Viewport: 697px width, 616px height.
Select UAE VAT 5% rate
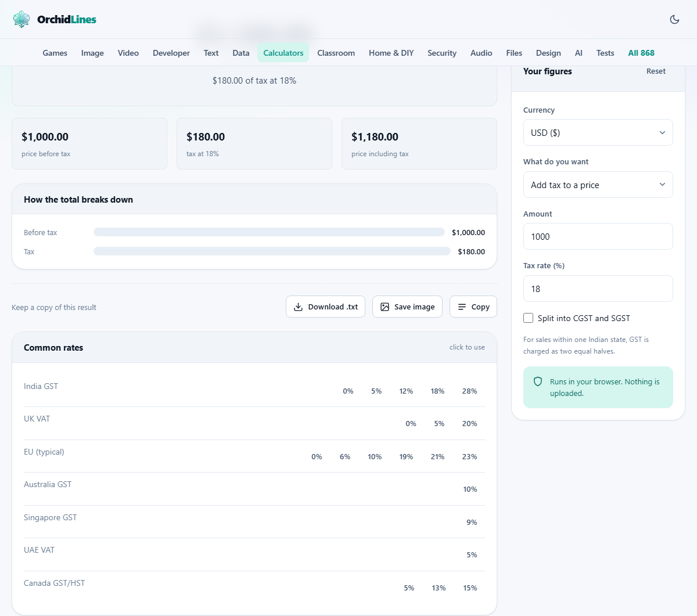(x=472, y=555)
